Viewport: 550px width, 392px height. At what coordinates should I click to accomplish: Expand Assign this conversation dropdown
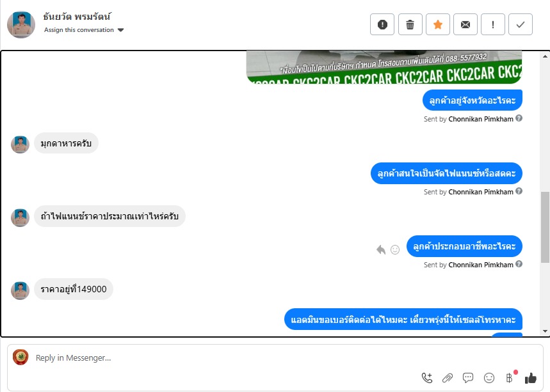tap(84, 30)
